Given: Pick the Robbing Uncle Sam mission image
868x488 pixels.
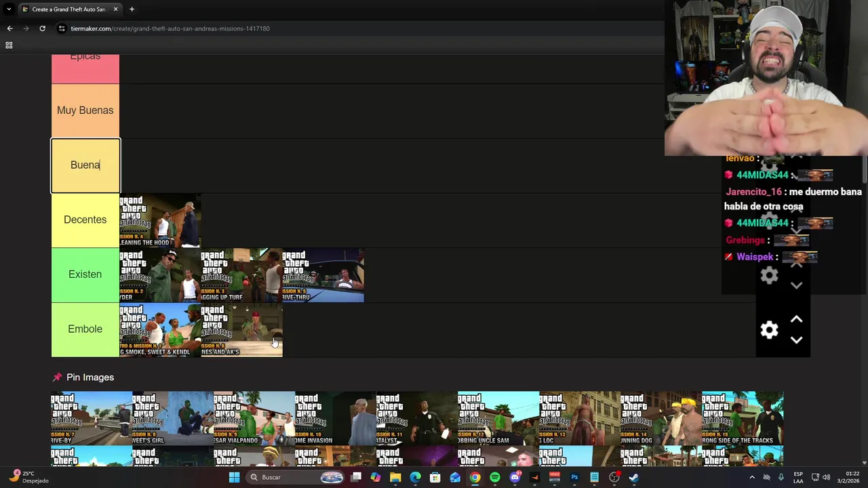Looking at the screenshot, I should point(498,418).
